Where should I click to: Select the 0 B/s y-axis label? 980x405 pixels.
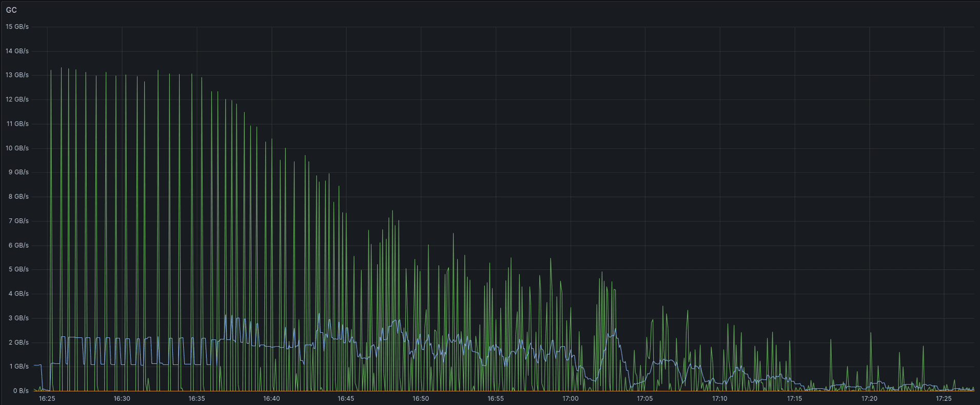pos(21,391)
